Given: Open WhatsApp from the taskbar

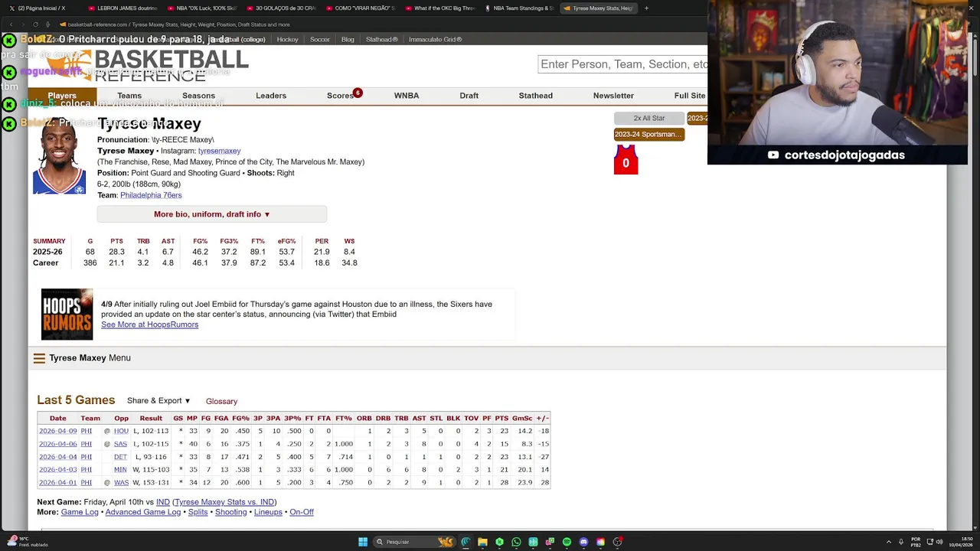Looking at the screenshot, I should coord(516,542).
